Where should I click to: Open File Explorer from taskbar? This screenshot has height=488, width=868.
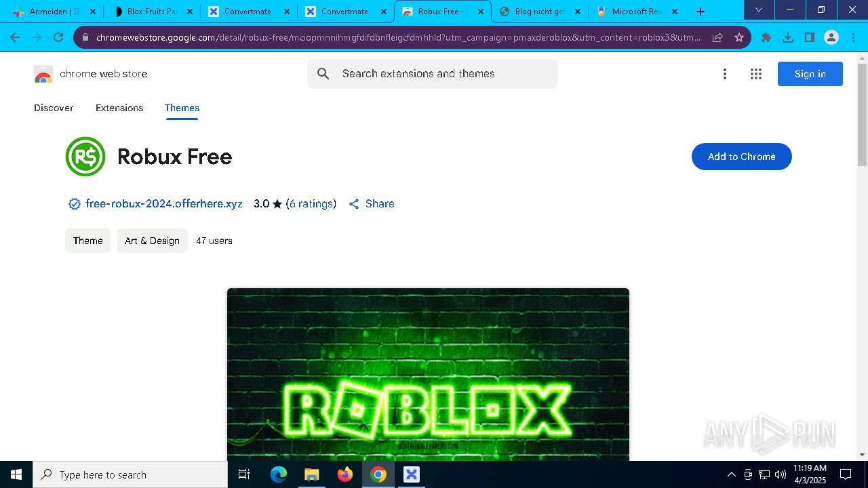tap(311, 474)
